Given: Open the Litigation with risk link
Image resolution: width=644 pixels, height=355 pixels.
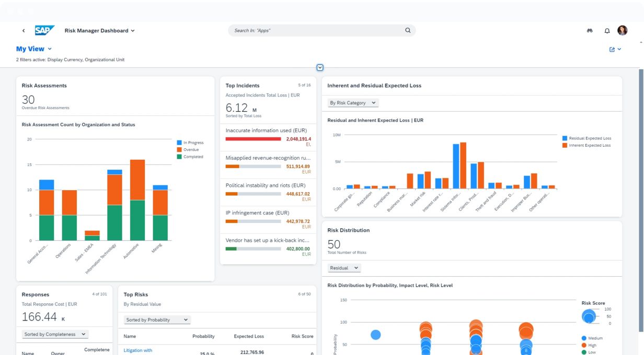Looking at the screenshot, I should (137, 350).
